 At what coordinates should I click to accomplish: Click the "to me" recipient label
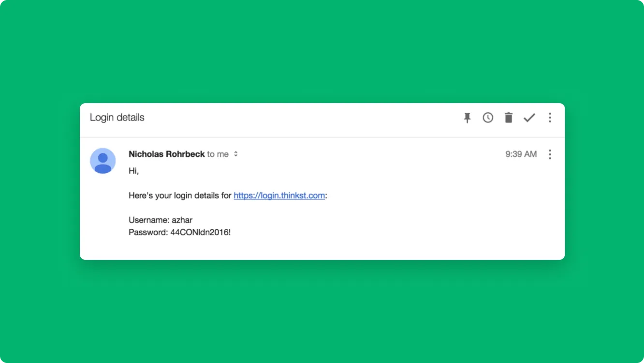pos(218,154)
